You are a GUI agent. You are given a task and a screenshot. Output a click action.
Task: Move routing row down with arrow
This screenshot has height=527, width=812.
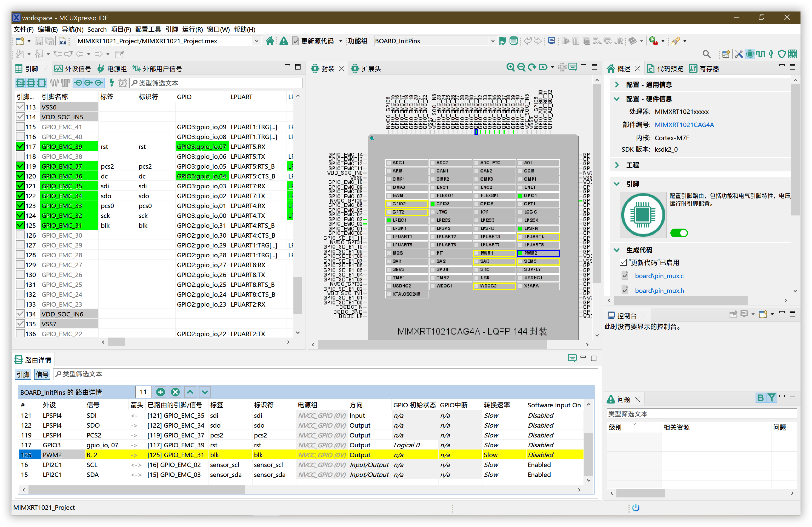coord(205,392)
